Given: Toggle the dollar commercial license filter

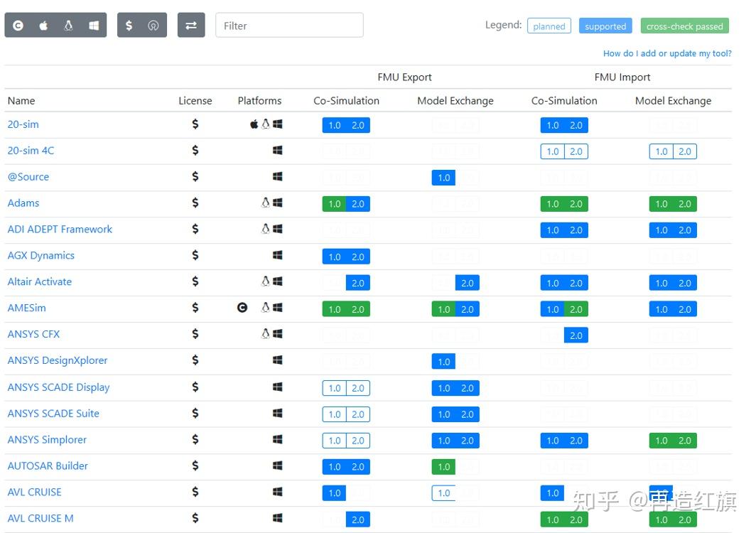Looking at the screenshot, I should (x=130, y=25).
